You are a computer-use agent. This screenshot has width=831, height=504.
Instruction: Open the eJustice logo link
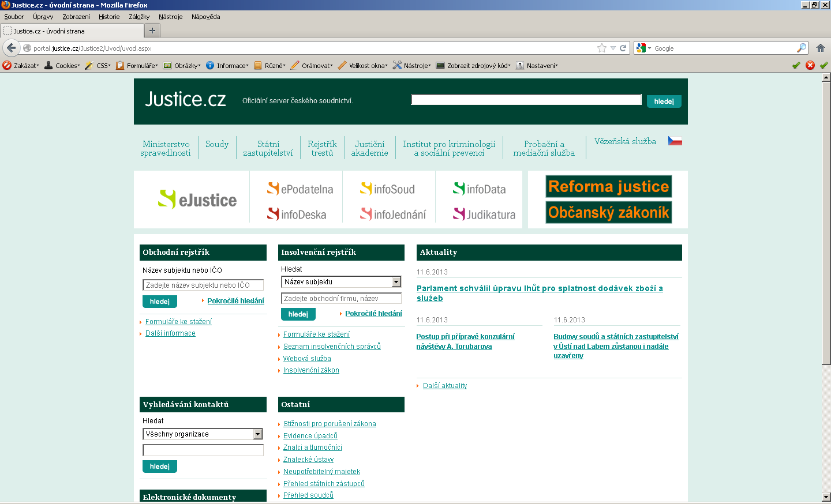[197, 200]
